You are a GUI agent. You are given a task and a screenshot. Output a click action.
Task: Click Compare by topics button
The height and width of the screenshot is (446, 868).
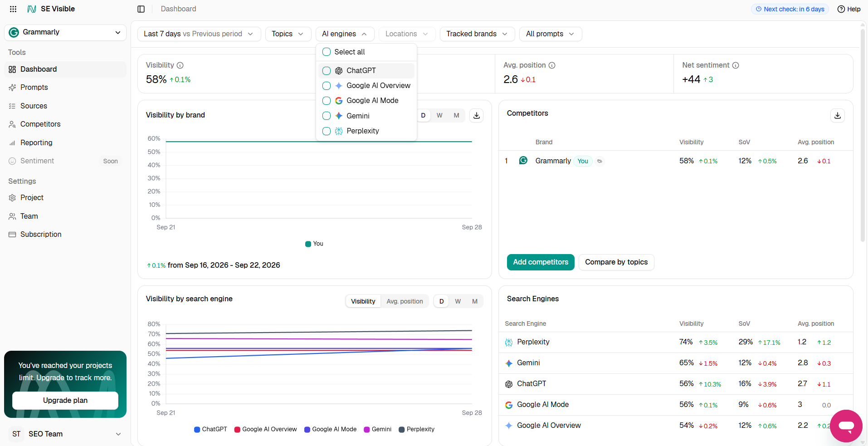616,262
